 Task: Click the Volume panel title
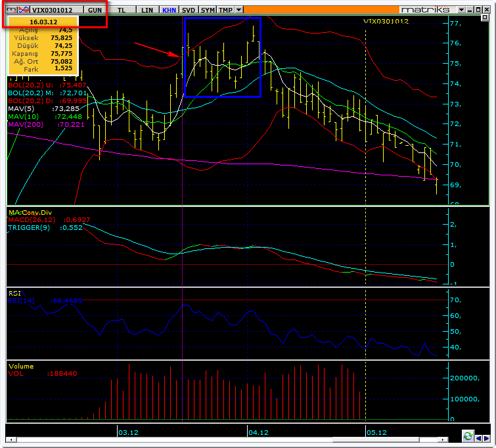click(x=21, y=367)
